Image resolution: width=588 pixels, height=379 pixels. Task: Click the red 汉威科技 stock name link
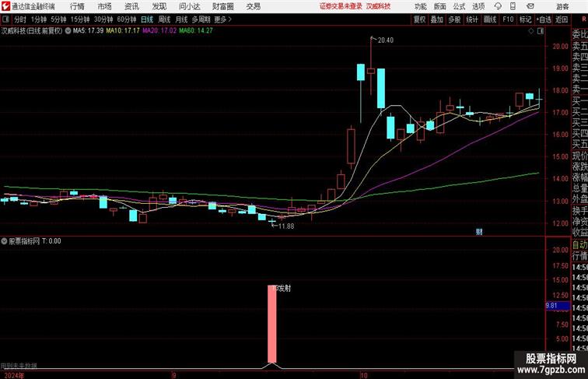[378, 6]
